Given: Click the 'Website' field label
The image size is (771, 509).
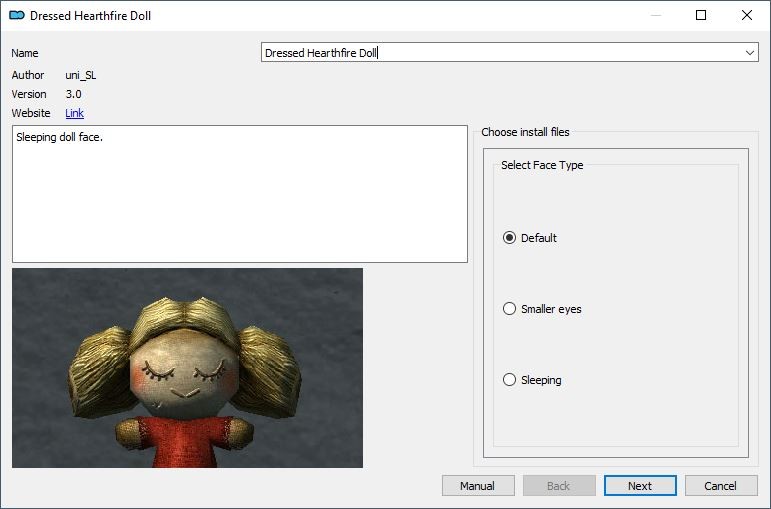Looking at the screenshot, I should [x=31, y=113].
